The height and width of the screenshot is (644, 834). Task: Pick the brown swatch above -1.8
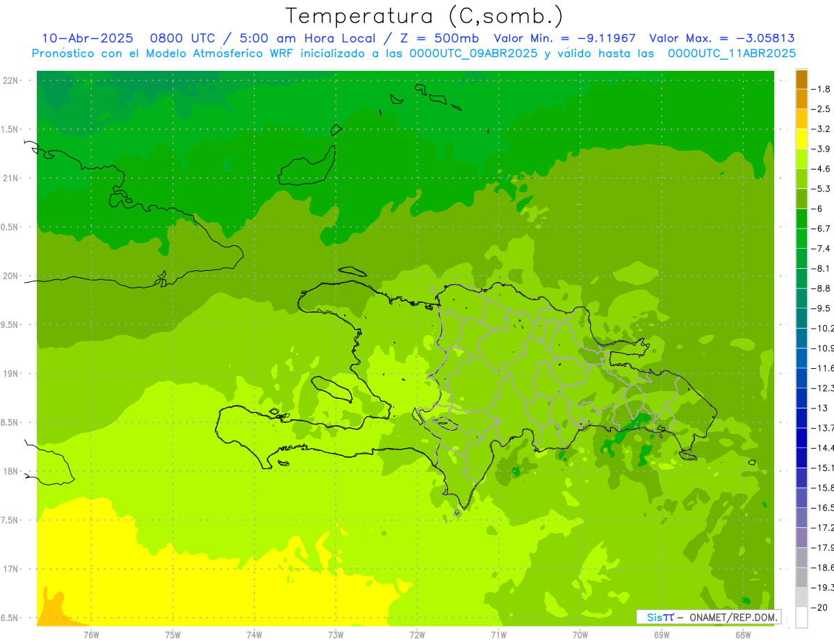(x=801, y=80)
